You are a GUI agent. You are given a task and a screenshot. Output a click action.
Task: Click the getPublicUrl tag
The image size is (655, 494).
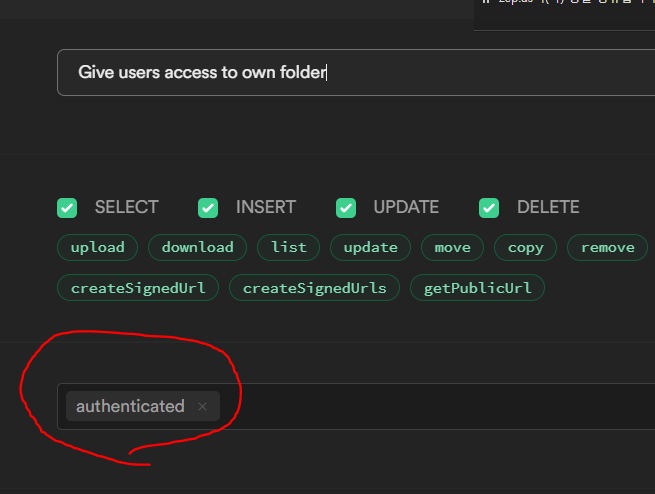click(x=477, y=288)
